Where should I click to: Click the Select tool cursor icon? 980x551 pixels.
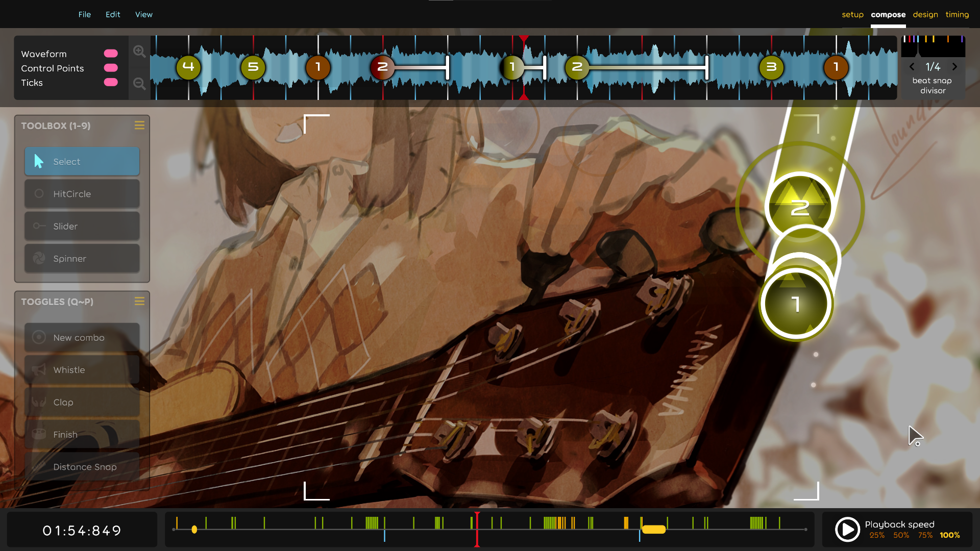coord(39,161)
